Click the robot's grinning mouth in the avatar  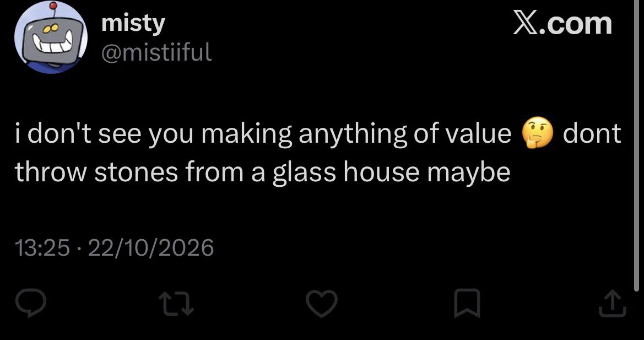click(52, 41)
